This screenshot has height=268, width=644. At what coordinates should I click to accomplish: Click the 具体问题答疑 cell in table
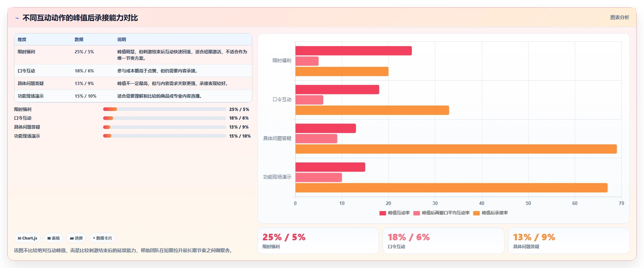tap(31, 84)
